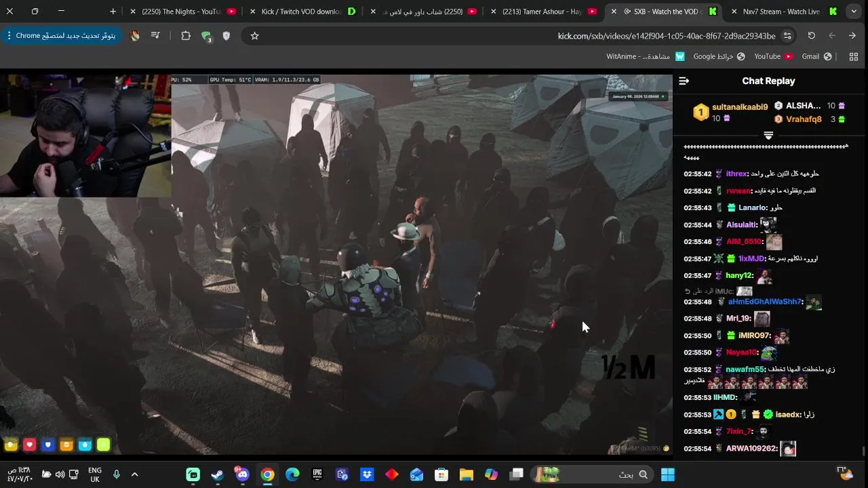This screenshot has height=488, width=868.
Task: Click the shield extension icon
Action: (x=226, y=36)
